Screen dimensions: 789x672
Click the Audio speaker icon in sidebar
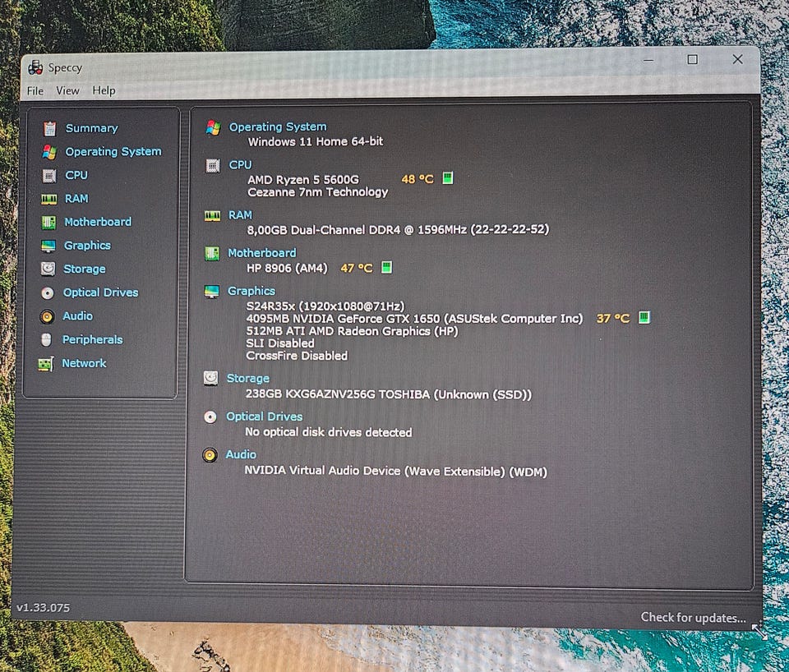(x=47, y=316)
